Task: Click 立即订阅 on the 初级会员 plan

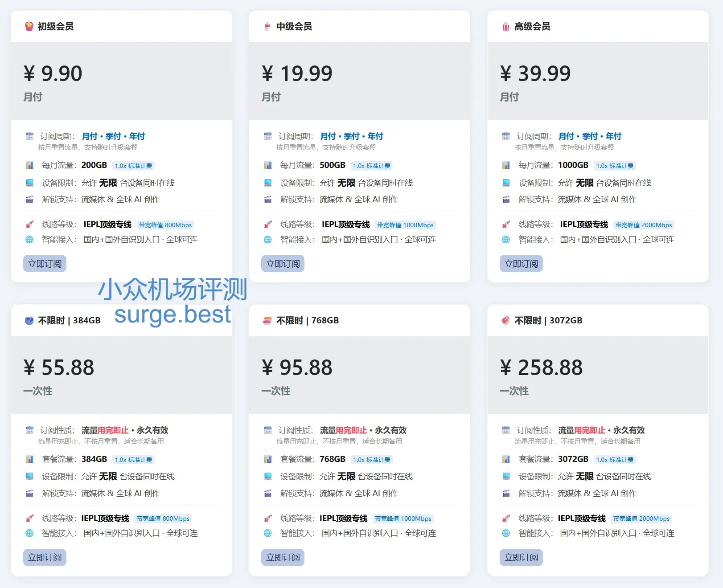Action: click(x=45, y=263)
